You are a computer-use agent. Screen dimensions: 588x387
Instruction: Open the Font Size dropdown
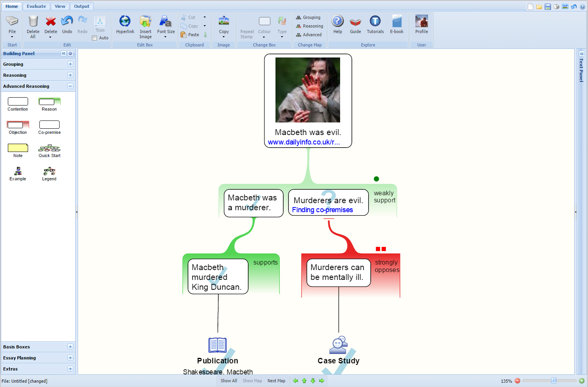click(166, 37)
